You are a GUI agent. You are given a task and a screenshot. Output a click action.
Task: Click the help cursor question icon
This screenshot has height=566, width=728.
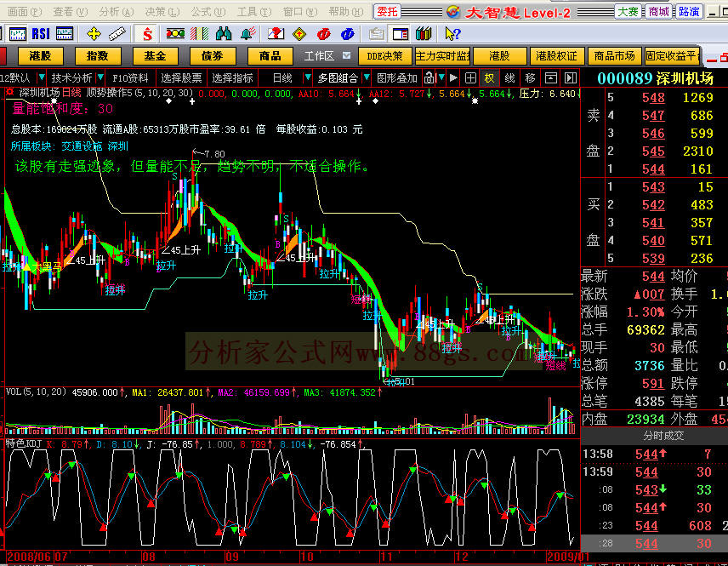(452, 33)
